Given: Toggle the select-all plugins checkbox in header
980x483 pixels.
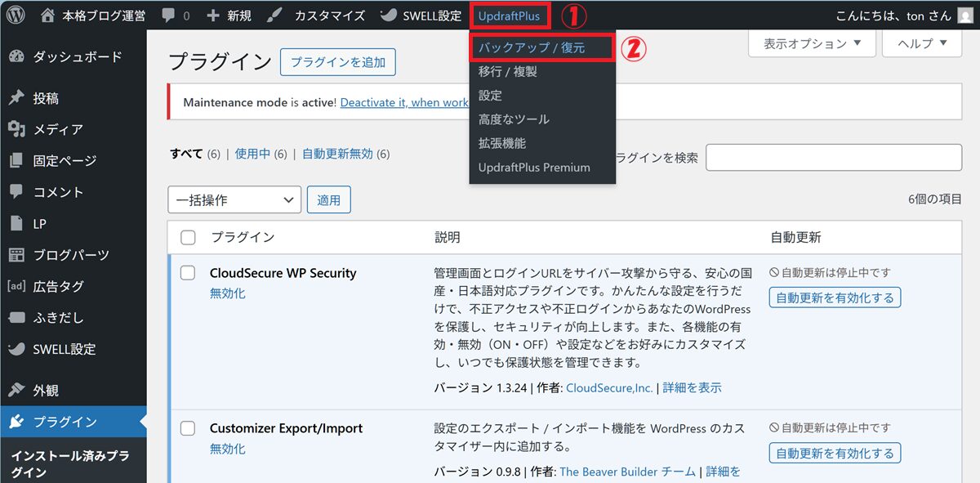Looking at the screenshot, I should [x=188, y=238].
